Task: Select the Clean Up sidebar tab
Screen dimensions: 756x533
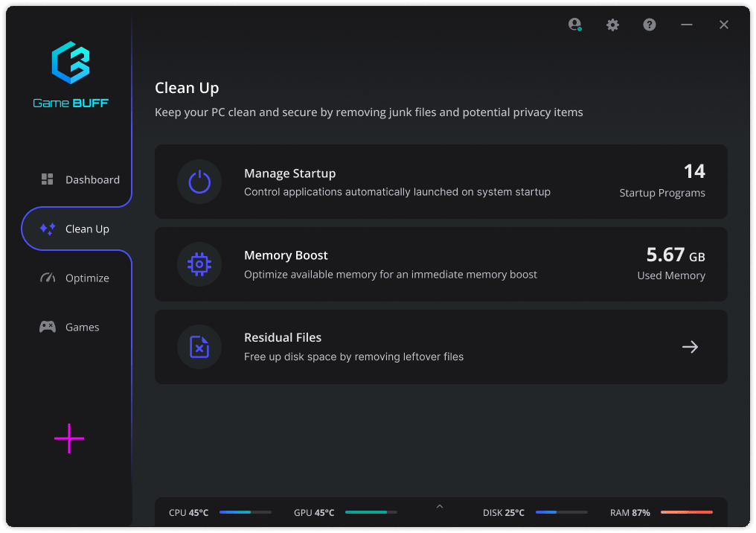Action: pos(76,229)
